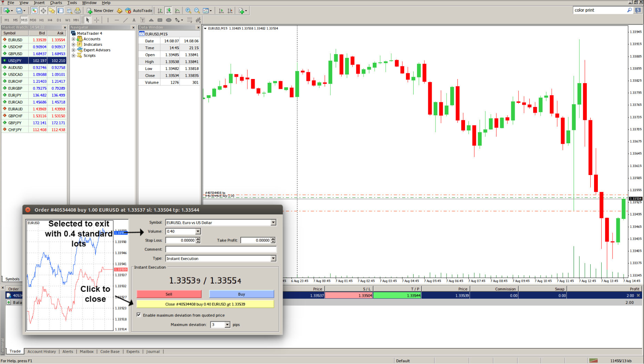Click the yellow Close #40534408 button
The height and width of the screenshot is (364, 644).
(205, 304)
